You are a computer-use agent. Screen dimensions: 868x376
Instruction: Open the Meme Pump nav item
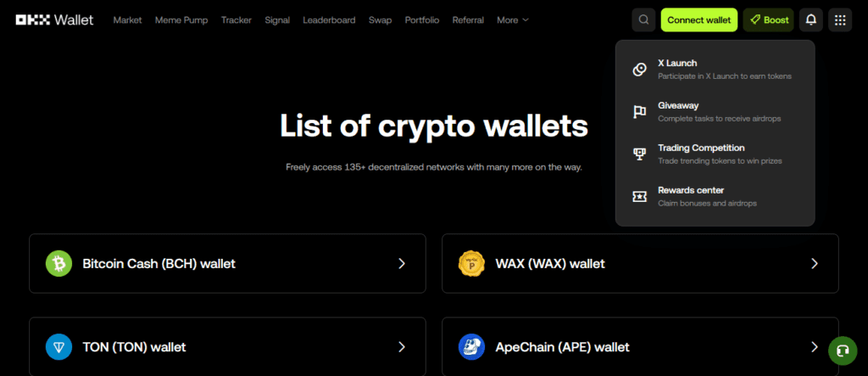click(x=181, y=20)
